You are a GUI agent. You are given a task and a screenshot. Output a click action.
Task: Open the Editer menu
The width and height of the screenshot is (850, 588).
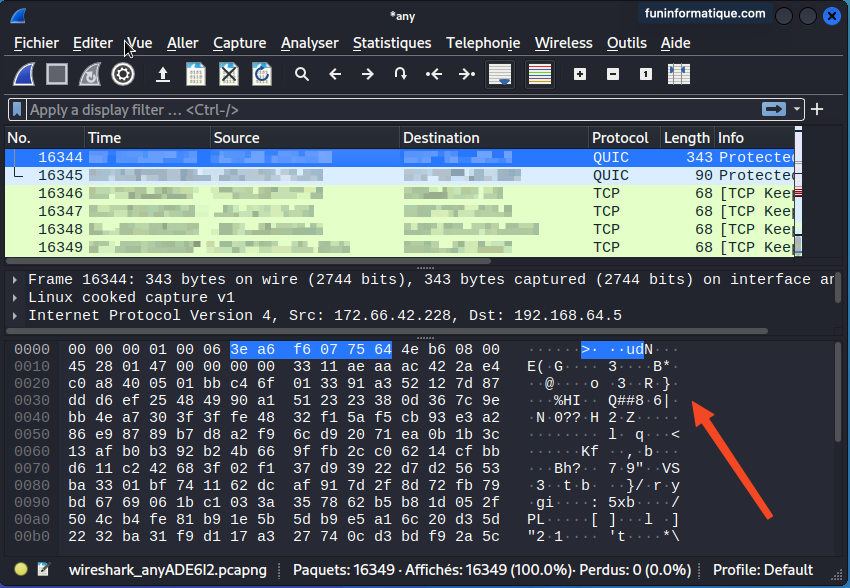(93, 43)
